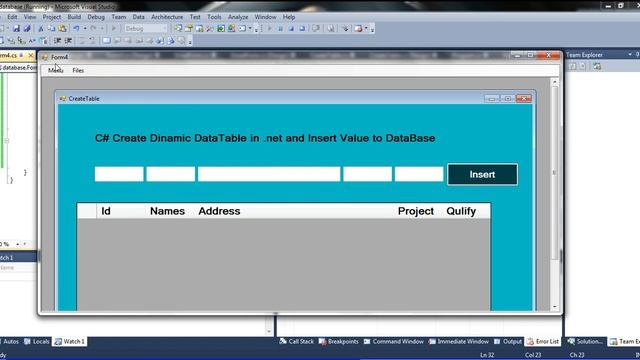Click the grid's row header corner cell
The width and height of the screenshot is (640, 360).
[x=87, y=211]
